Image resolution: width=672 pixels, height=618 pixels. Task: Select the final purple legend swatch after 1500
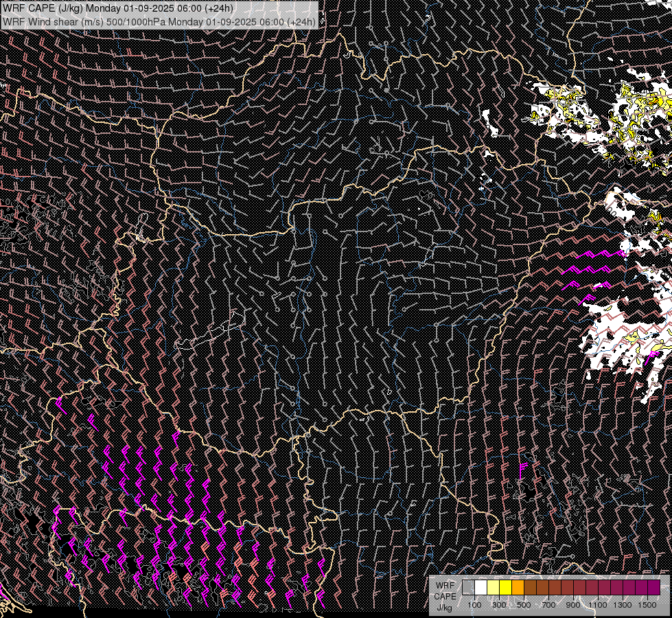(x=654, y=587)
